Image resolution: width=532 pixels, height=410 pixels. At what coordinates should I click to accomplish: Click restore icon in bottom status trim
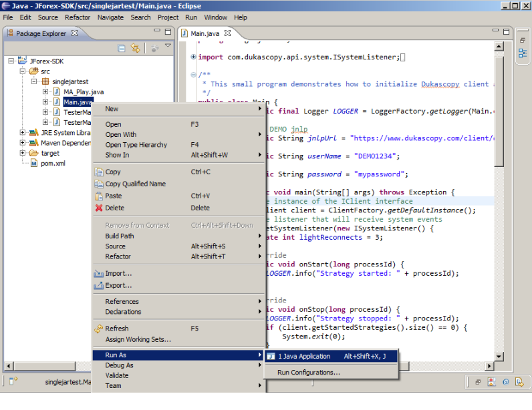tap(478, 382)
